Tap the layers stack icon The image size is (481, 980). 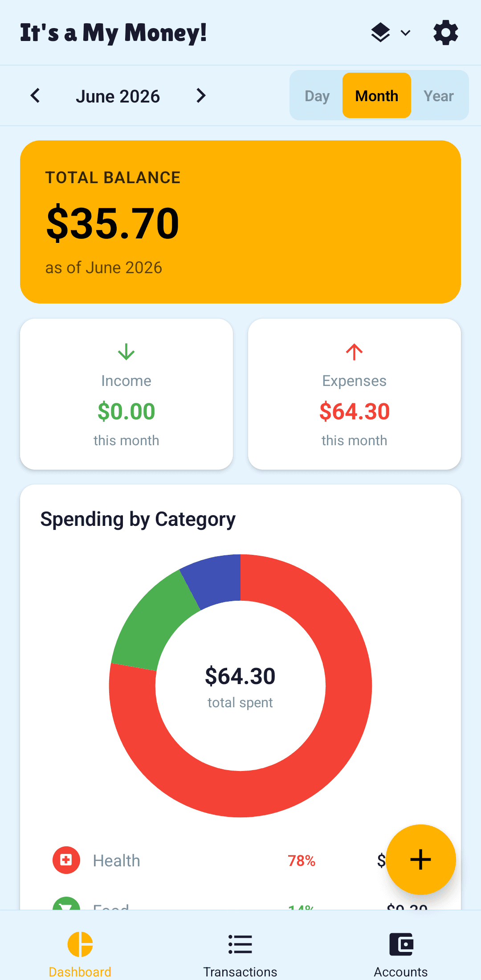point(380,33)
